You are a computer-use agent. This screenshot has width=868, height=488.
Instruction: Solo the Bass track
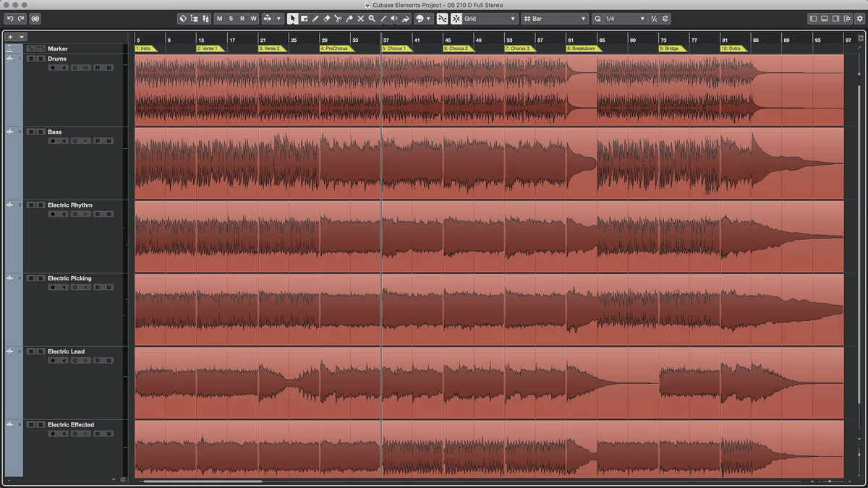coord(41,132)
